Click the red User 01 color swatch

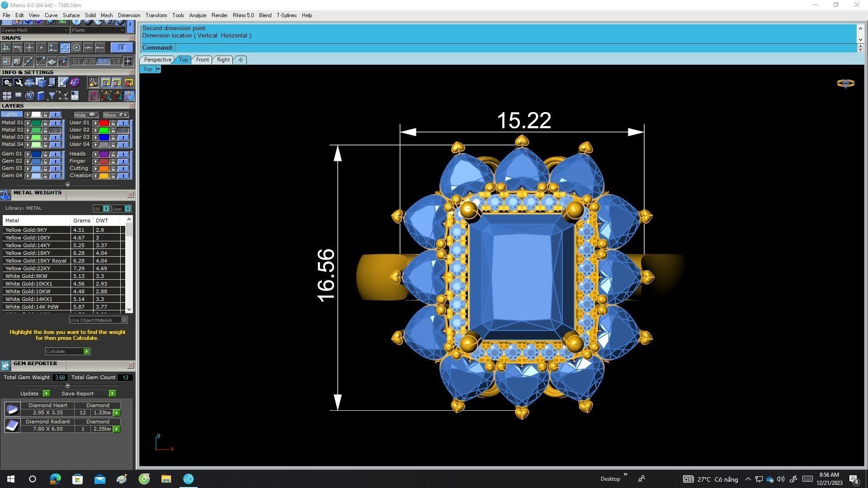click(104, 123)
